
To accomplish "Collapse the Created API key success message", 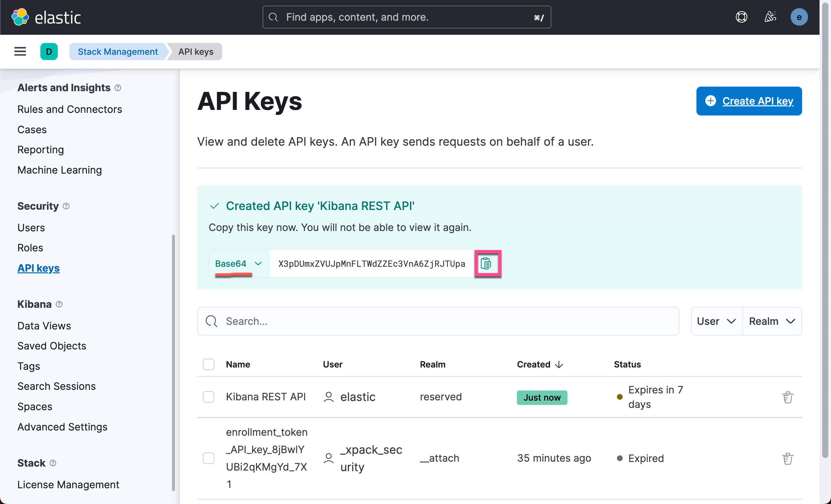I will [x=214, y=206].
